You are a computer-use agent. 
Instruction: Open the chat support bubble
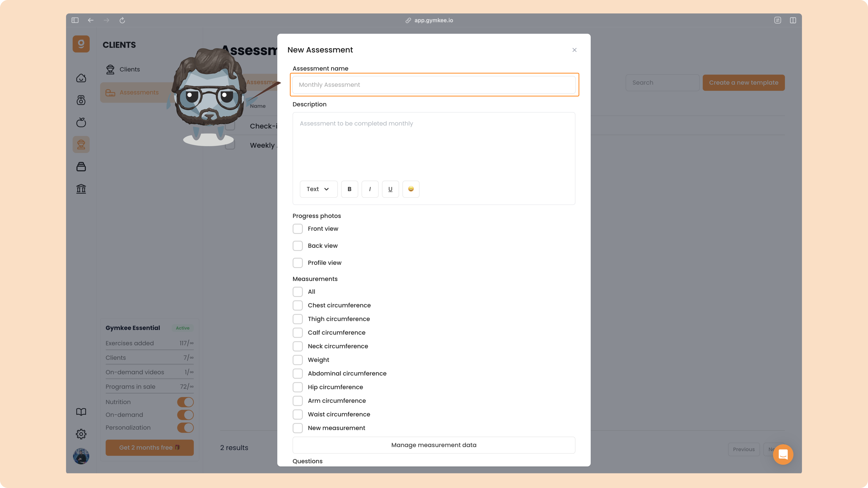(x=783, y=454)
